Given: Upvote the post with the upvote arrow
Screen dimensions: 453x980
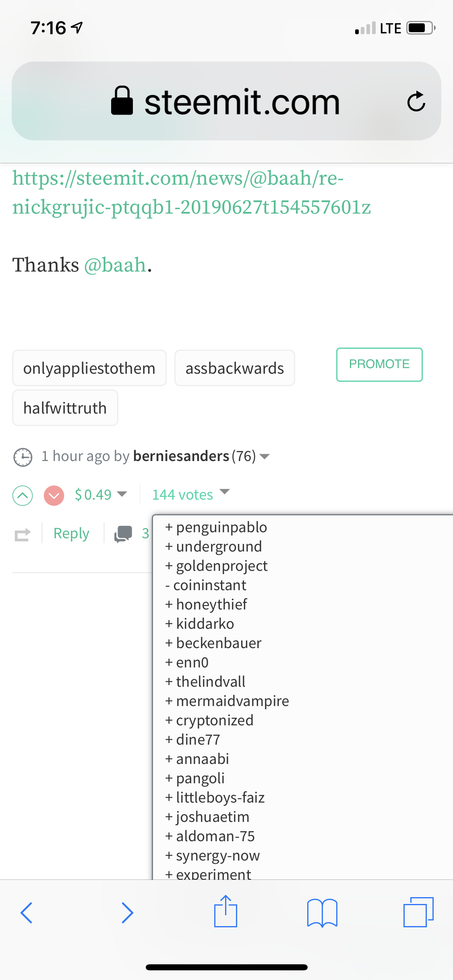Looking at the screenshot, I should pyautogui.click(x=22, y=495).
